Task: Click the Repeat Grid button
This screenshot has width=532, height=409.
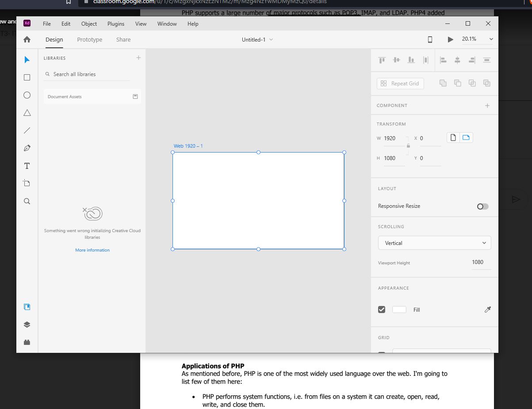Action: click(400, 84)
